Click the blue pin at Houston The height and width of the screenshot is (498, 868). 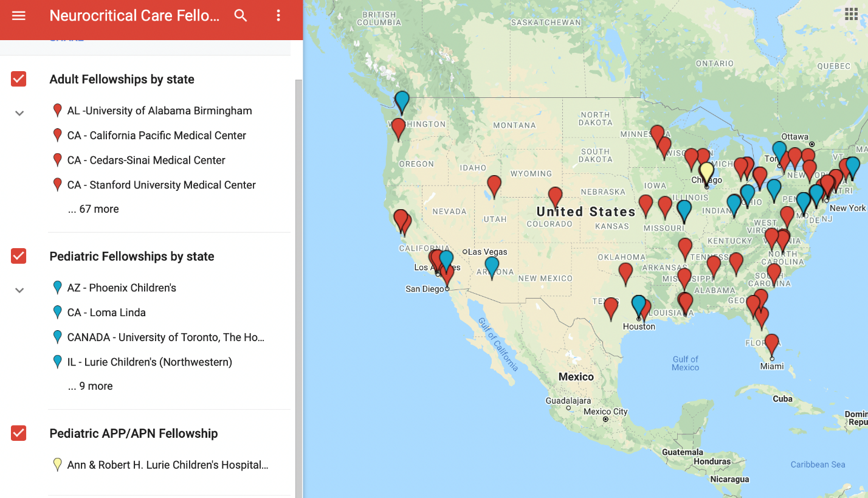(638, 306)
